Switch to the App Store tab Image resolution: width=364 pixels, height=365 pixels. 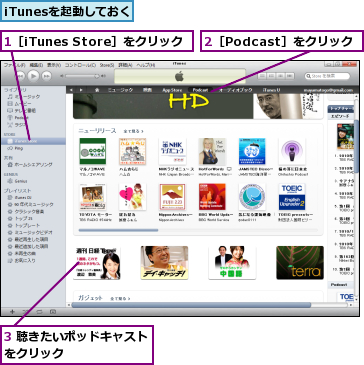172,90
